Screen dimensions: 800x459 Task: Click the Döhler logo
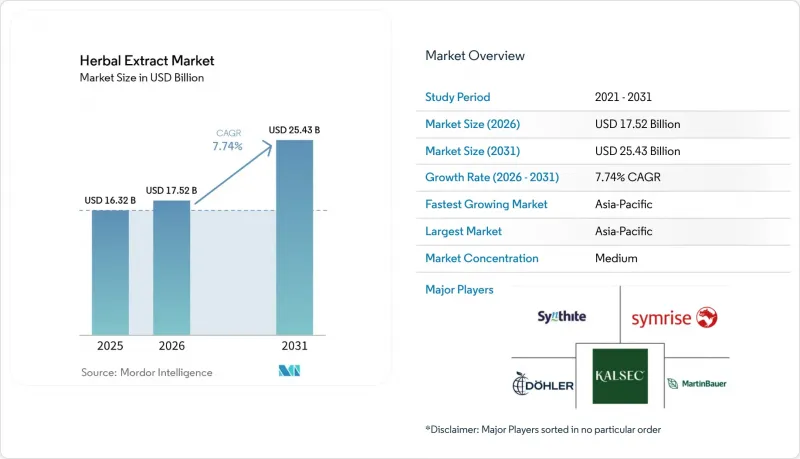click(543, 384)
